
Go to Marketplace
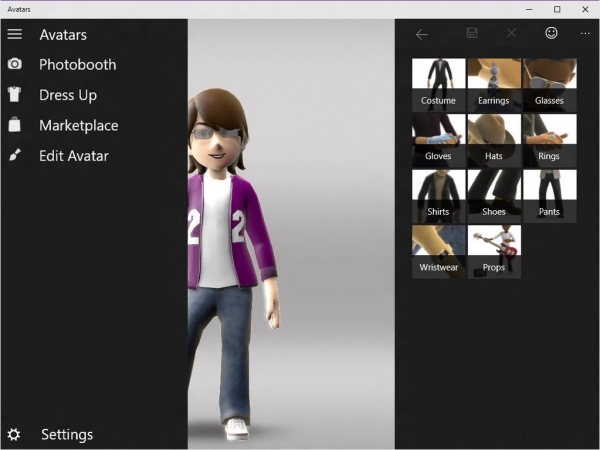tap(79, 126)
